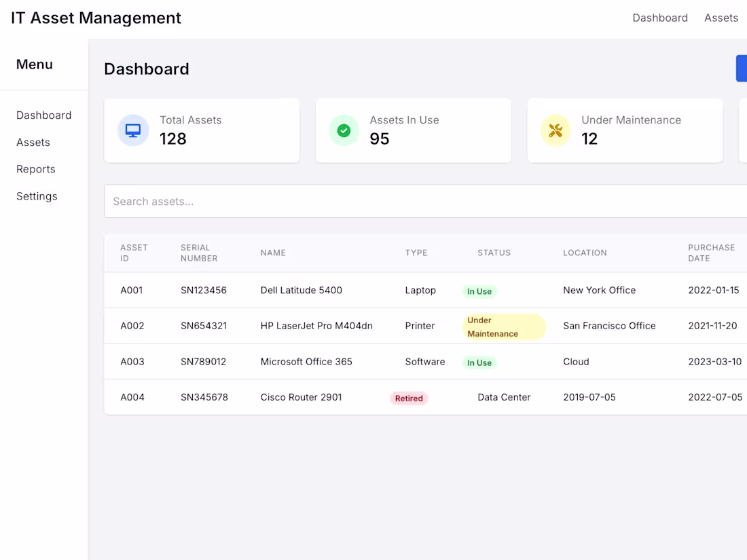
Task: Focus the Search assets input field
Action: (425, 202)
